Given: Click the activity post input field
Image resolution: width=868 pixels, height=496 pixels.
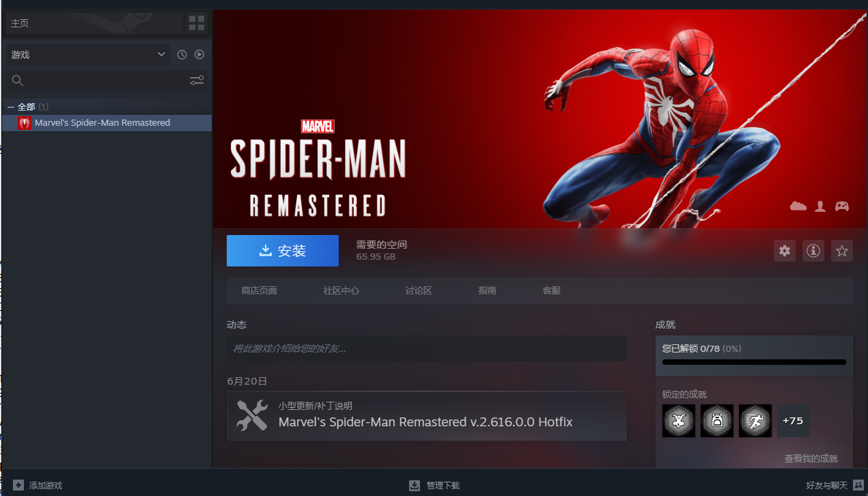Looking at the screenshot, I should tap(427, 348).
